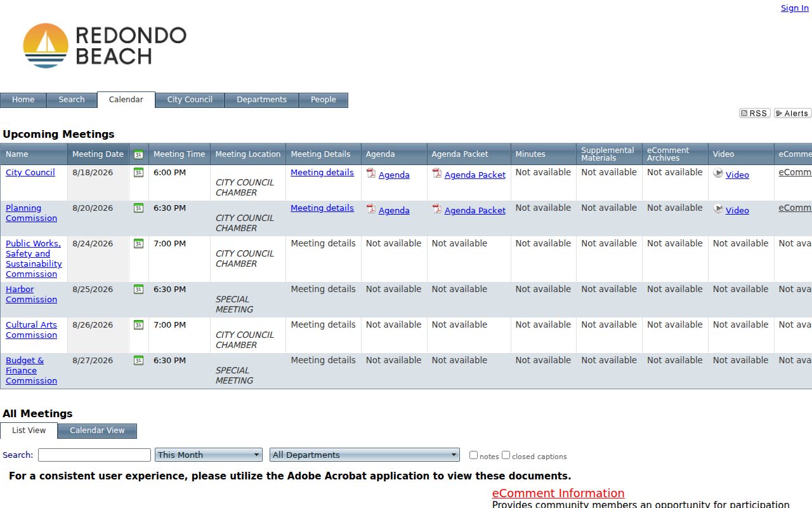Open Cultural Arts Commission link

click(x=31, y=330)
